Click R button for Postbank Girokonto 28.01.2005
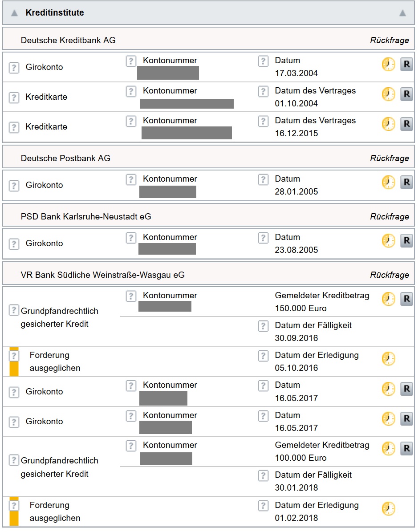 point(406,183)
